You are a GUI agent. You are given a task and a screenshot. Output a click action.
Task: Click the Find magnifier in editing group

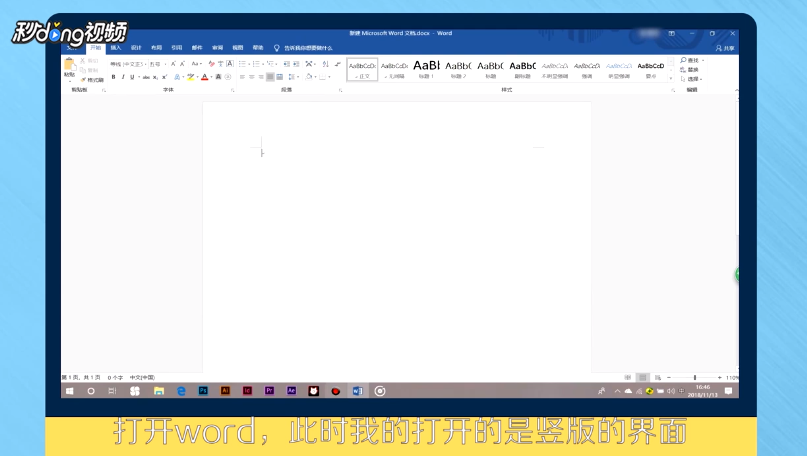point(683,60)
